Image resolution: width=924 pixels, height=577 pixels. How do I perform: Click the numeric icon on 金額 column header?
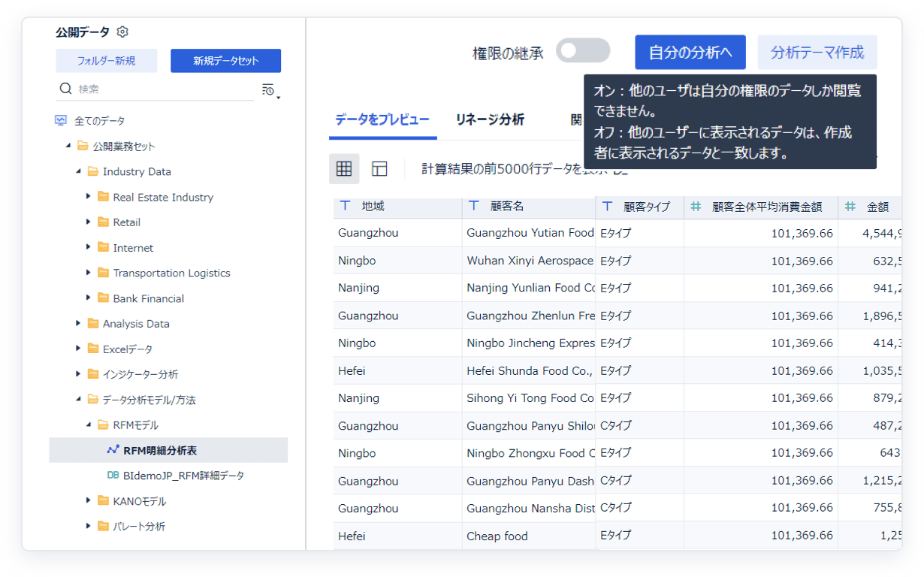[852, 207]
